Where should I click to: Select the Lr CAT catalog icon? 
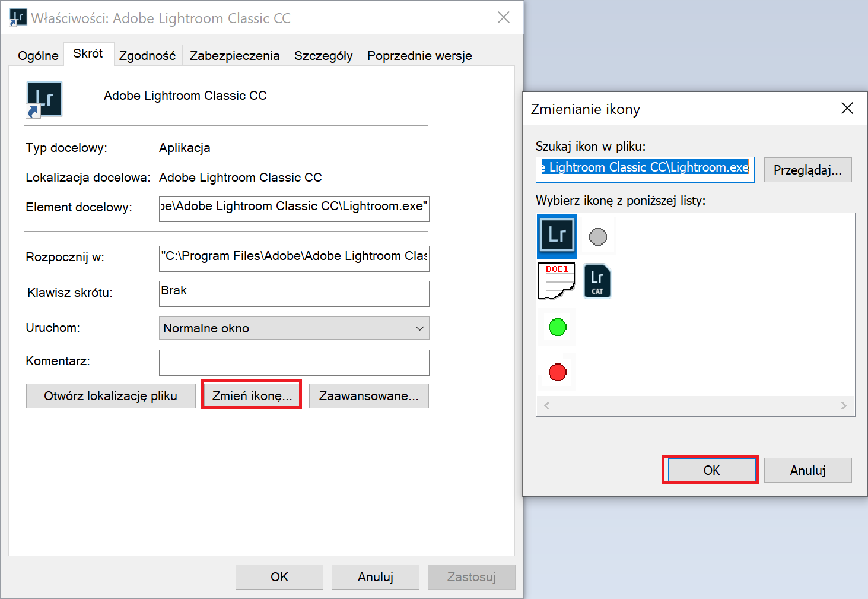coord(597,281)
